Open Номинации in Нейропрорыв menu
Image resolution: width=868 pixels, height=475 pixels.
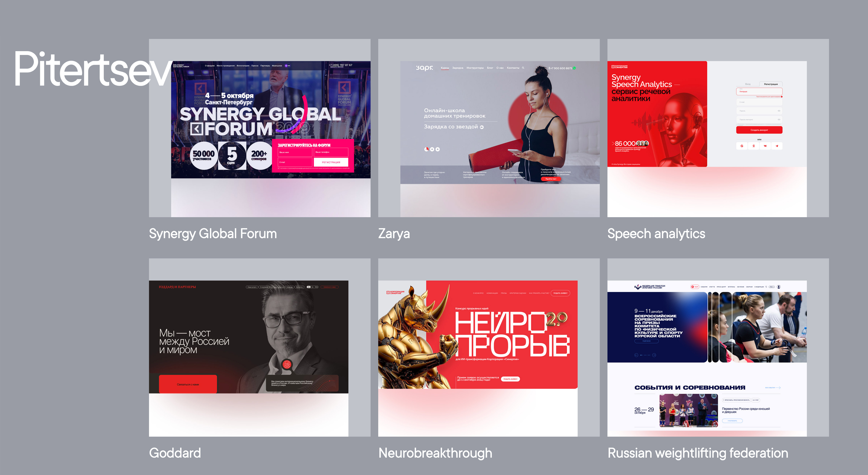click(492, 293)
